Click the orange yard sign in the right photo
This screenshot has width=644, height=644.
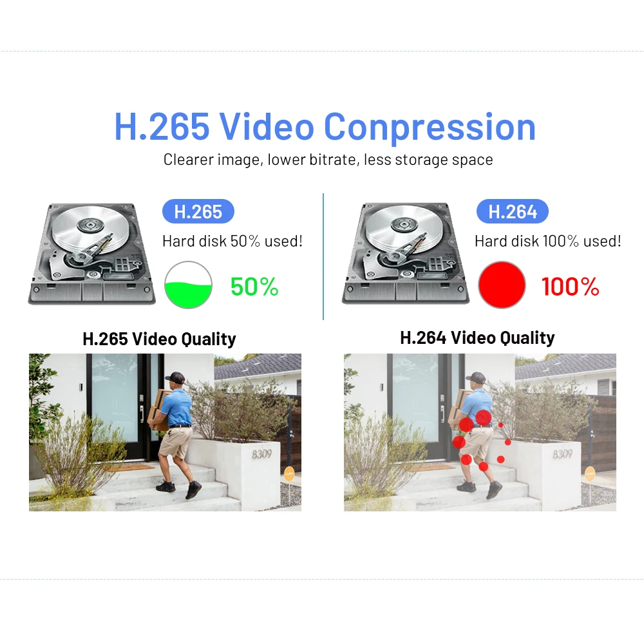pyautogui.click(x=589, y=473)
